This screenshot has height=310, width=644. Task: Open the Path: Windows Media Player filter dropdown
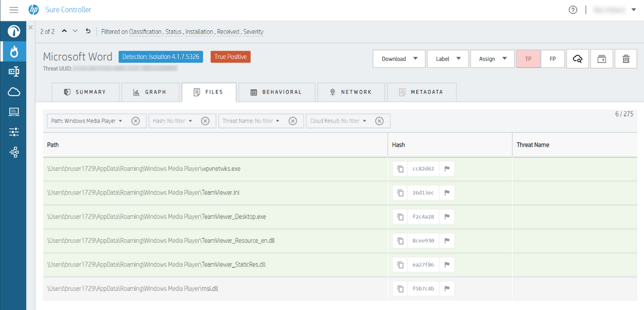click(87, 121)
